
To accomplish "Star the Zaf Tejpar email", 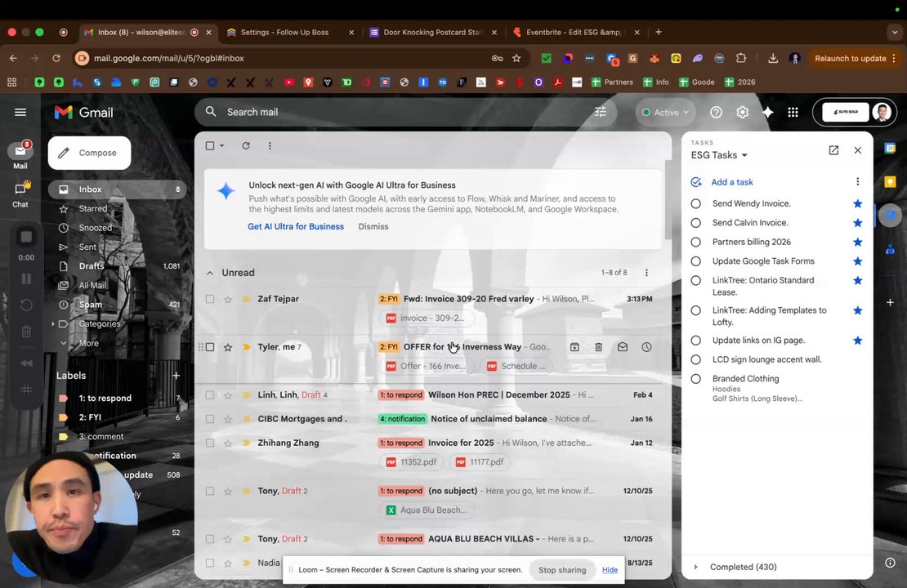I will point(228,299).
